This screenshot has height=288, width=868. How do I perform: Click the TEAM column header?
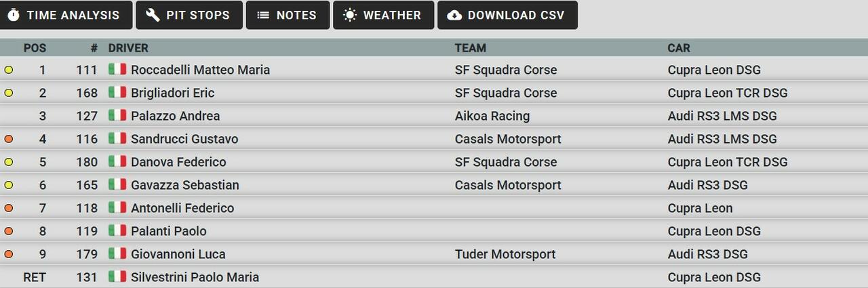[470, 48]
